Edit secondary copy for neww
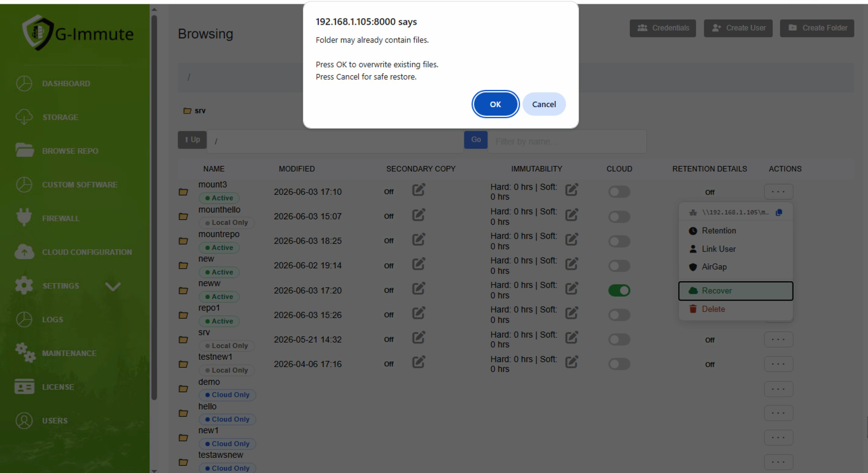Image resolution: width=868 pixels, height=473 pixels. click(418, 288)
